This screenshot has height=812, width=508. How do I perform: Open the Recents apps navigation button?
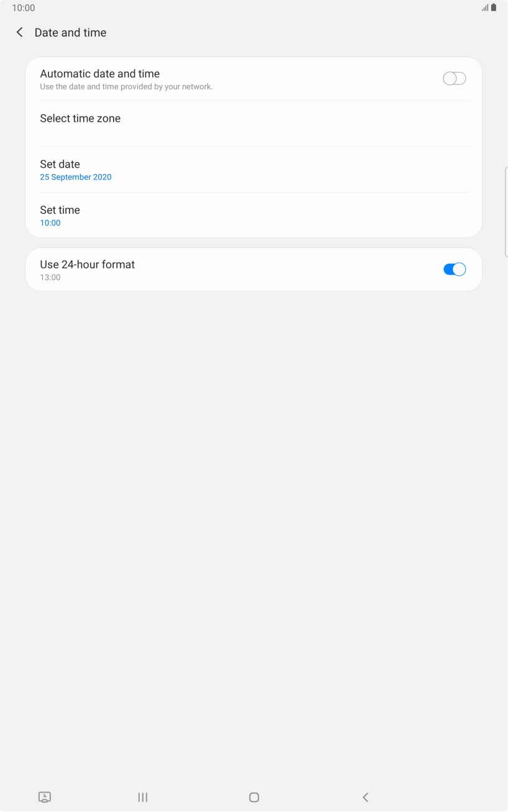[x=143, y=797]
